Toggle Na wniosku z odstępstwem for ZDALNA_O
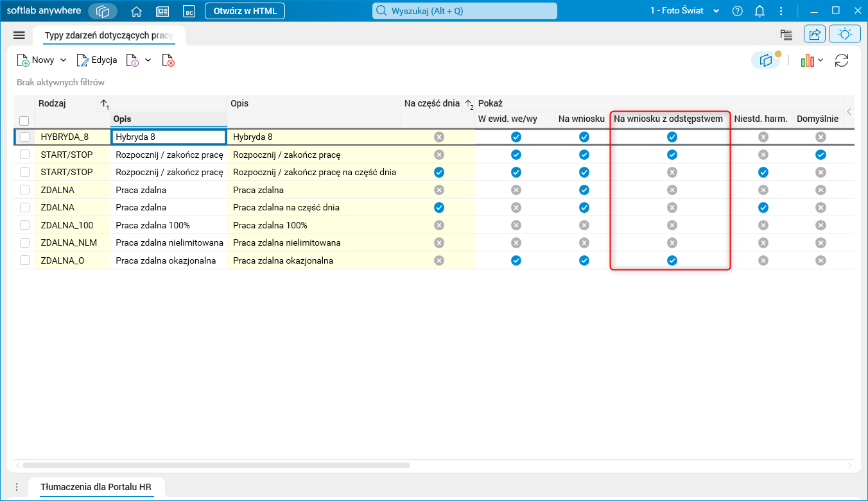The width and height of the screenshot is (868, 501). 672,260
